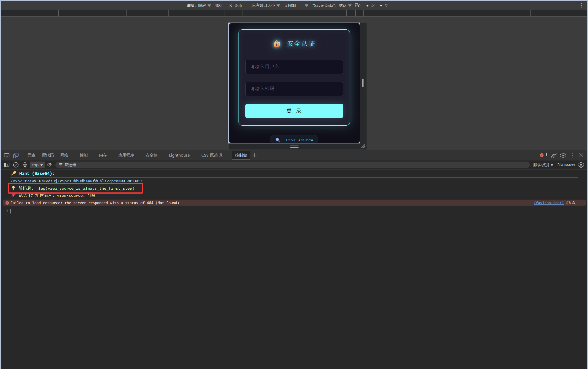Open the CSS 概述 tab

(212, 155)
